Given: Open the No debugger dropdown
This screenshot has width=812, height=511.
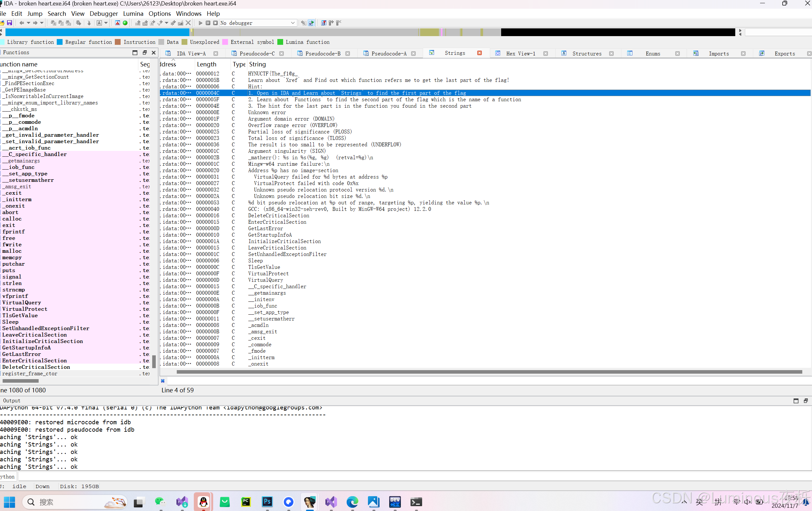Looking at the screenshot, I should (x=292, y=23).
